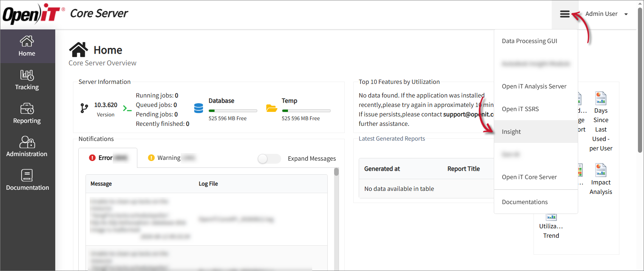Toggle the Expand Messages switch
The width and height of the screenshot is (644, 271).
tap(269, 159)
